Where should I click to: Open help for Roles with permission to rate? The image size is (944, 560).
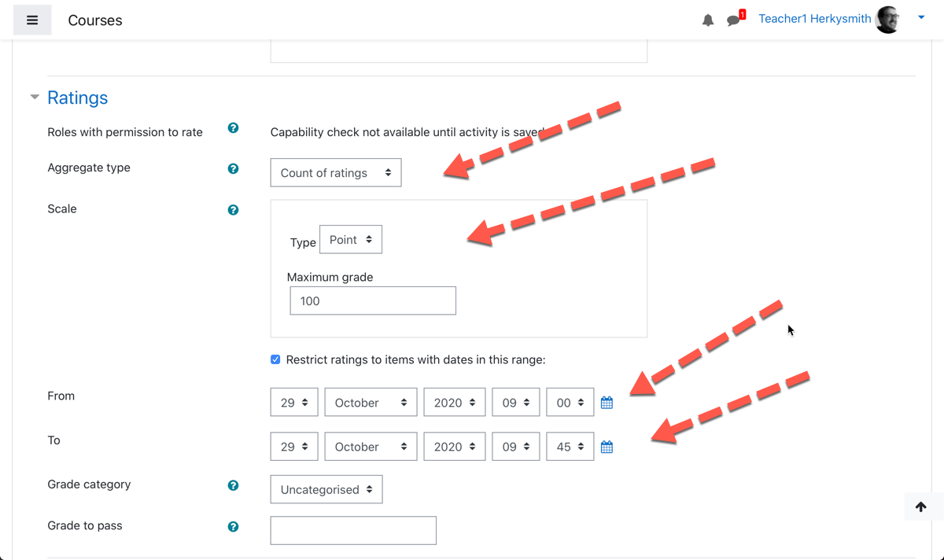pos(233,128)
